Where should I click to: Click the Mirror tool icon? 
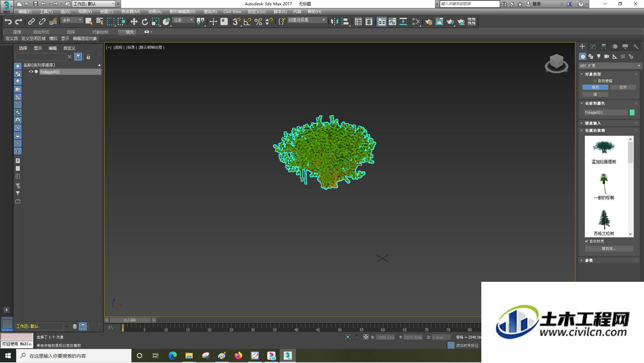[334, 22]
